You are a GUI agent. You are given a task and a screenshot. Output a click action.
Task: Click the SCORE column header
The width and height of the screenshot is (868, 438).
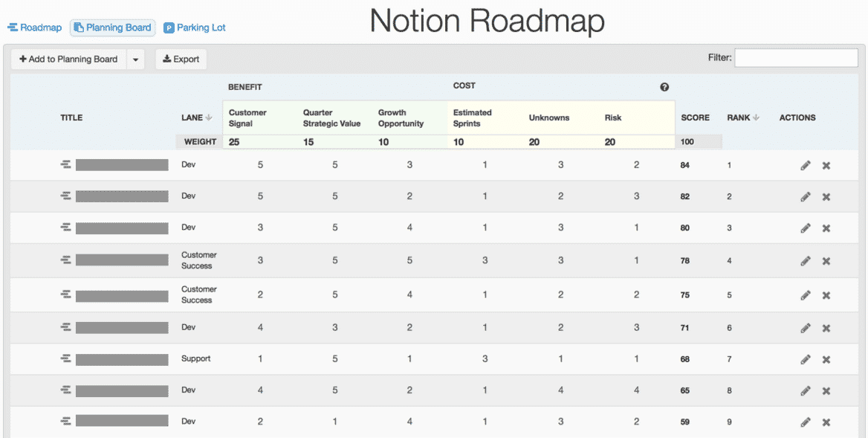coord(696,117)
